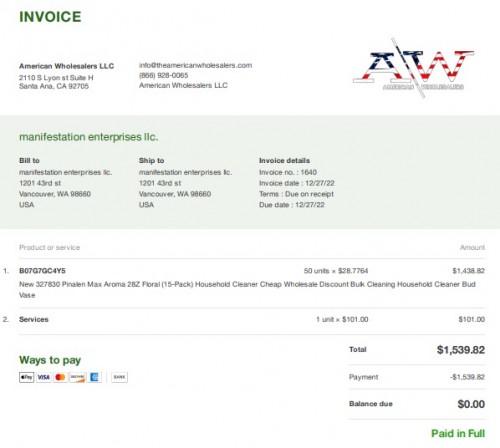Image resolution: width=500 pixels, height=448 pixels.
Task: Choose the Bank payment icon
Action: click(119, 377)
